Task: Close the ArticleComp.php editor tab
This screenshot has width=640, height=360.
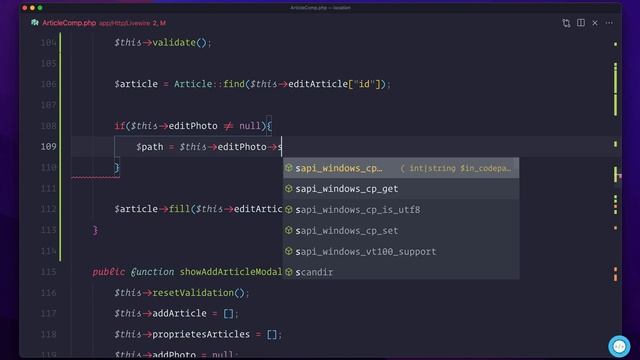Action: 595,23
